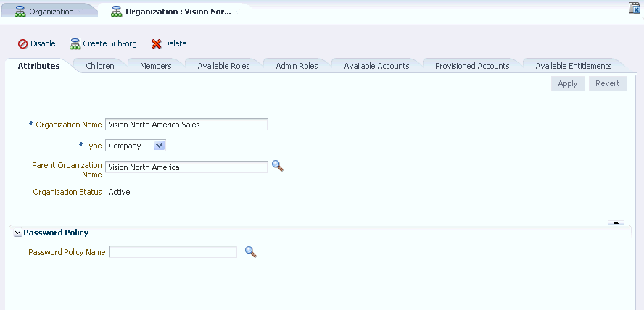Viewport: 644px width, 310px height.
Task: Click the Organization Status label
Action: point(67,192)
